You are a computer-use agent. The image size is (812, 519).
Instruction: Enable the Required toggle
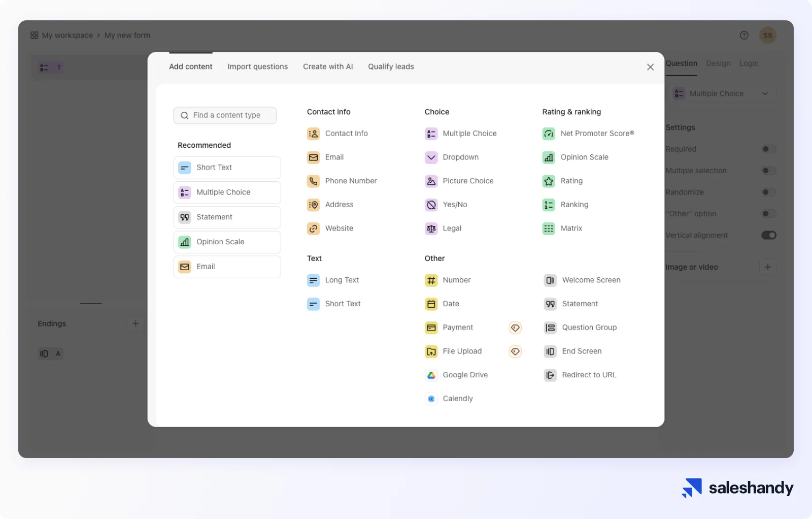(768, 149)
